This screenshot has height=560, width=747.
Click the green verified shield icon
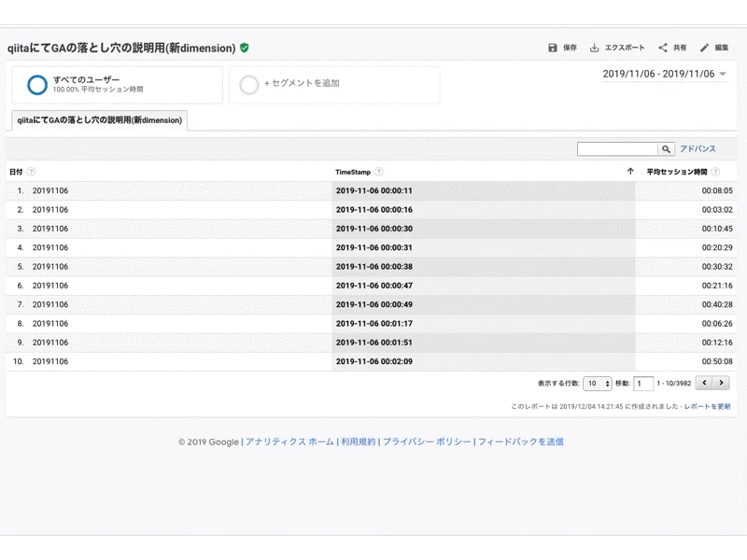(245, 48)
